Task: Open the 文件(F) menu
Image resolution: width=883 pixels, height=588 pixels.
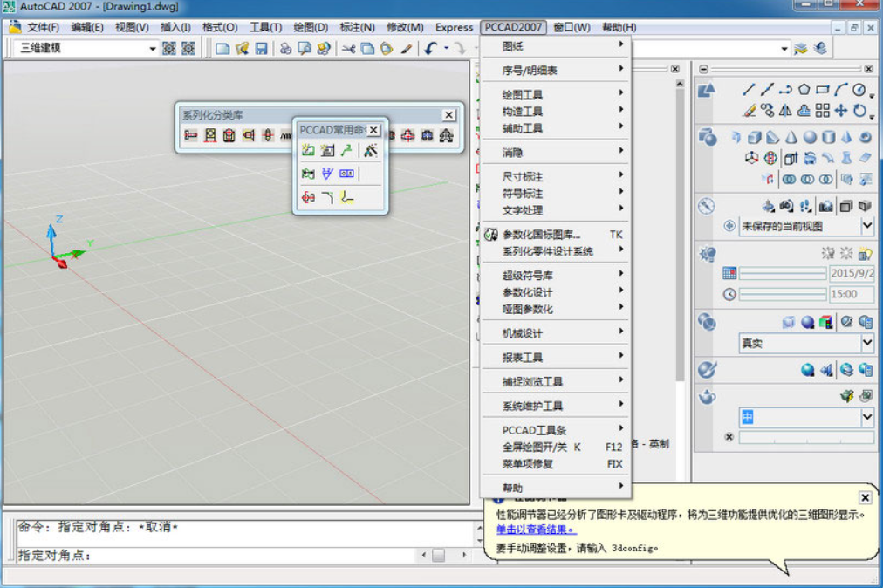Action: point(44,27)
